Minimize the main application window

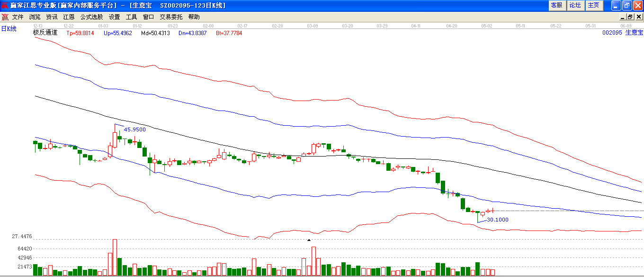point(616,5)
